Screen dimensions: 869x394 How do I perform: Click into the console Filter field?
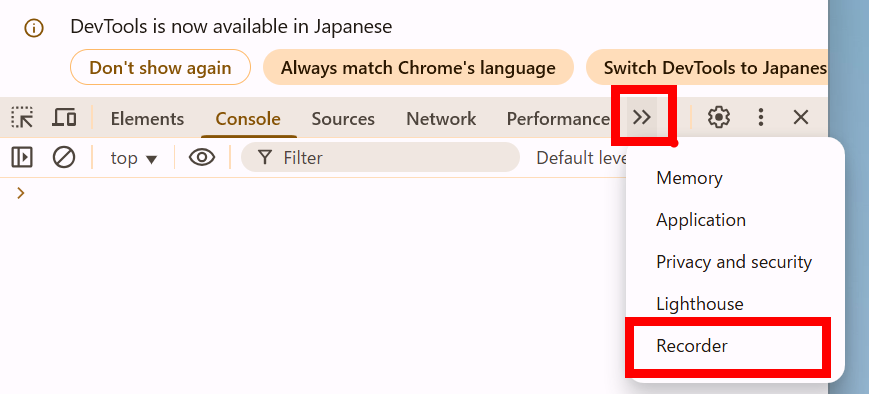click(x=380, y=158)
